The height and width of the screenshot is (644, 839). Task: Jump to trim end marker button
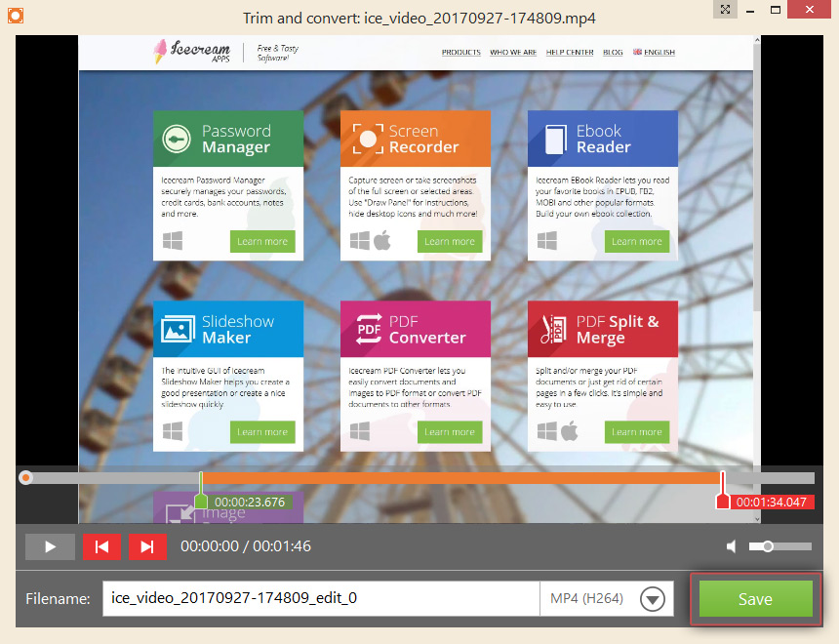147,546
